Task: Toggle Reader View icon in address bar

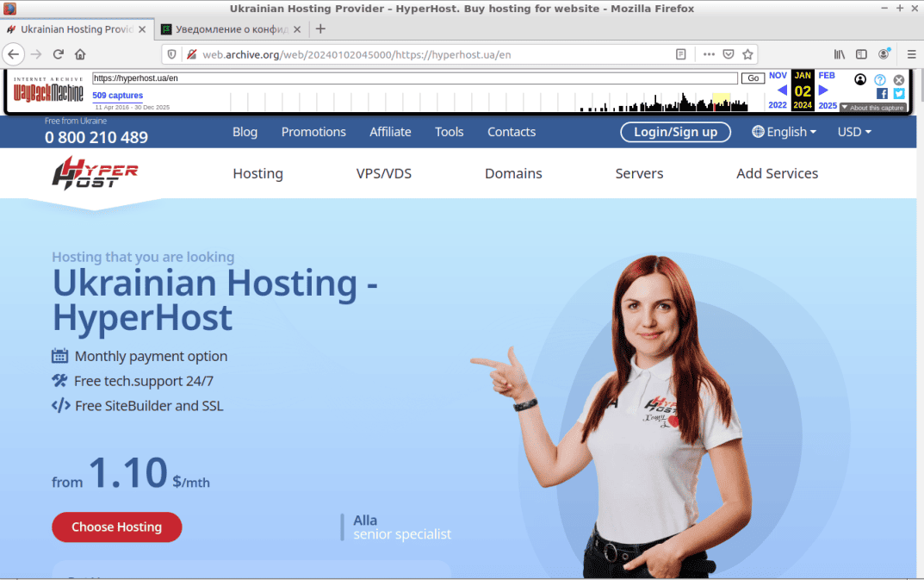Action: pyautogui.click(x=681, y=54)
